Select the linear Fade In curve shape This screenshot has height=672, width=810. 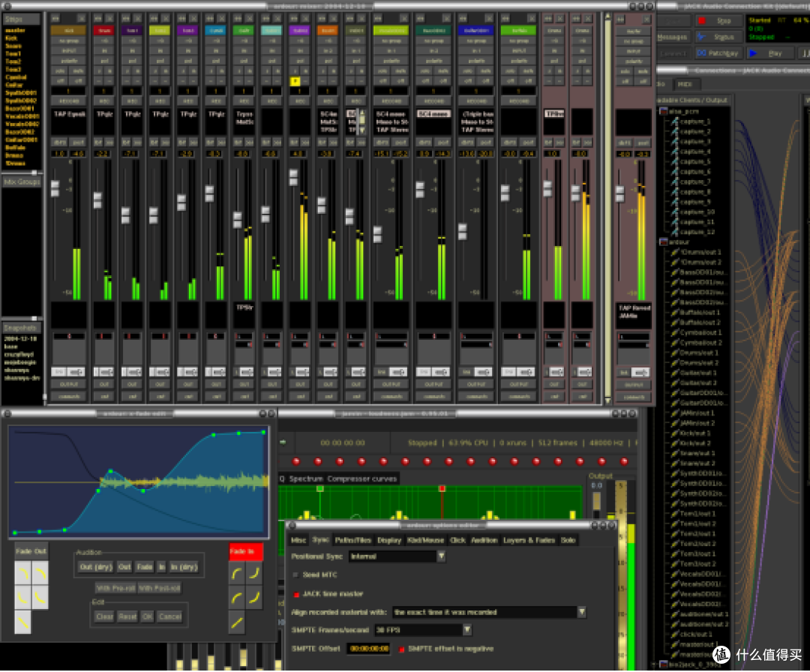[237, 623]
